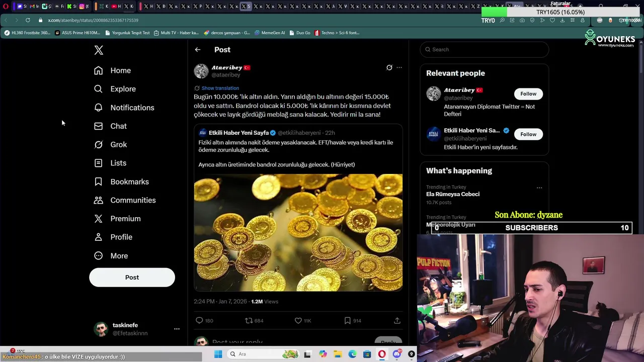Open the gold coins image
The height and width of the screenshot is (362, 644).
(298, 232)
